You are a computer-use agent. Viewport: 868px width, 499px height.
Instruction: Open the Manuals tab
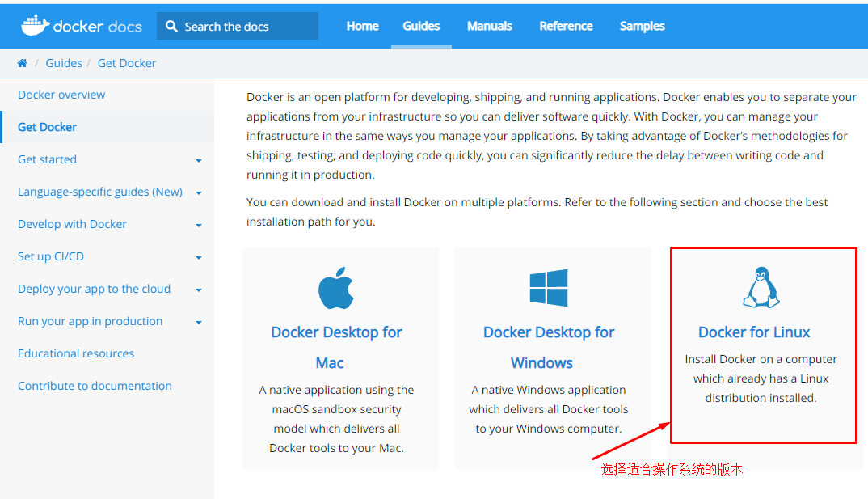click(489, 26)
